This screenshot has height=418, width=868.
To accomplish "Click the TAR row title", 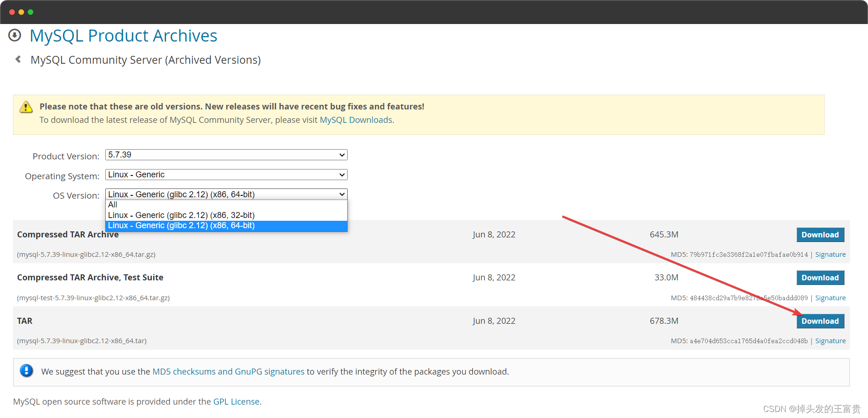I will click(x=24, y=321).
